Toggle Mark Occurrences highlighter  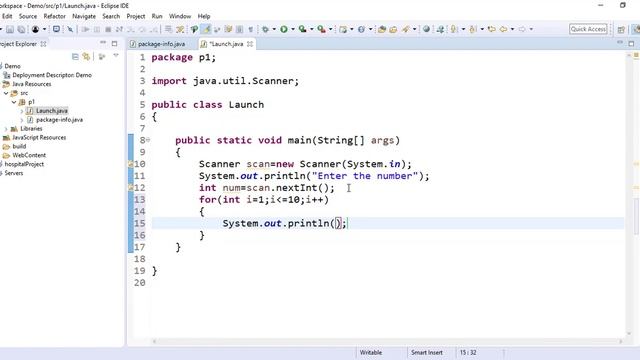point(206,29)
